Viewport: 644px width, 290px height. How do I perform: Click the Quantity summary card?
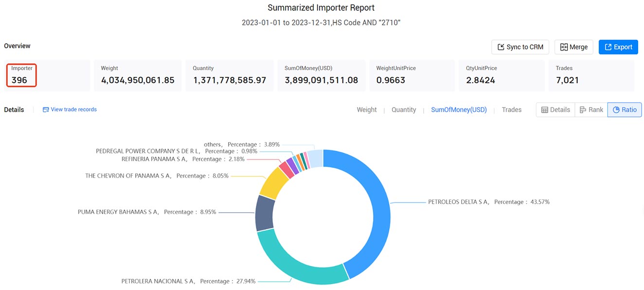230,75
